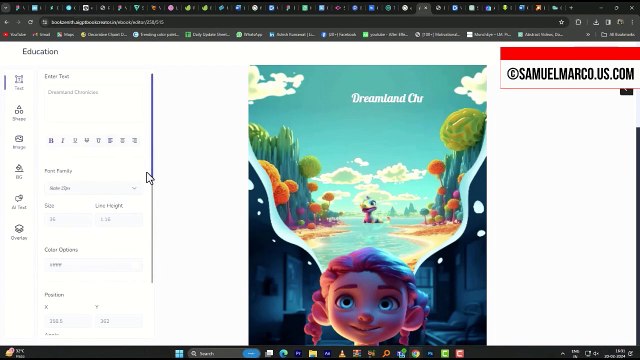Open Microsoft Edge from taskbar
640x360 pixels.
284,353
